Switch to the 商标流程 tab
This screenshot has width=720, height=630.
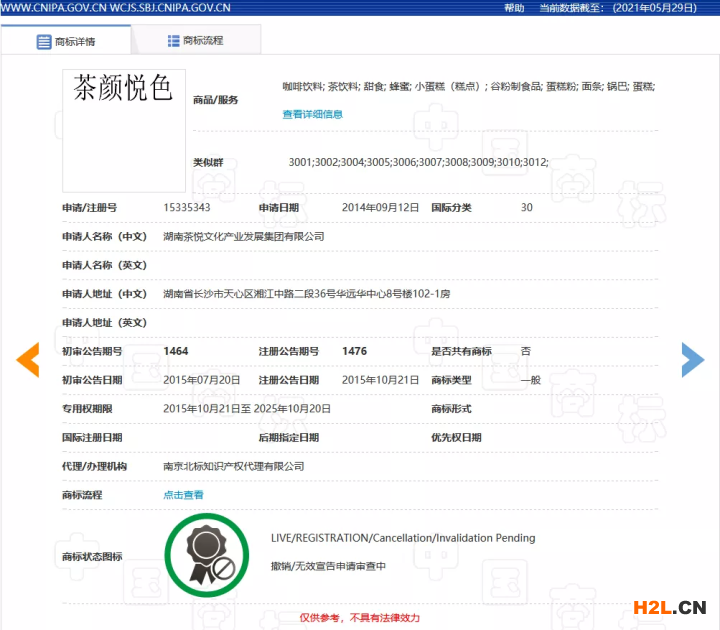tap(194, 41)
